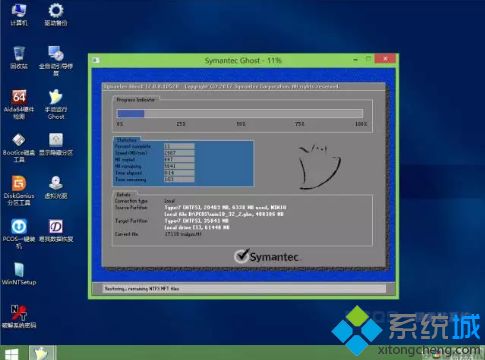Open the gear icon desktop shortcut
Screen dimensions: 485x360
click(x=56, y=14)
